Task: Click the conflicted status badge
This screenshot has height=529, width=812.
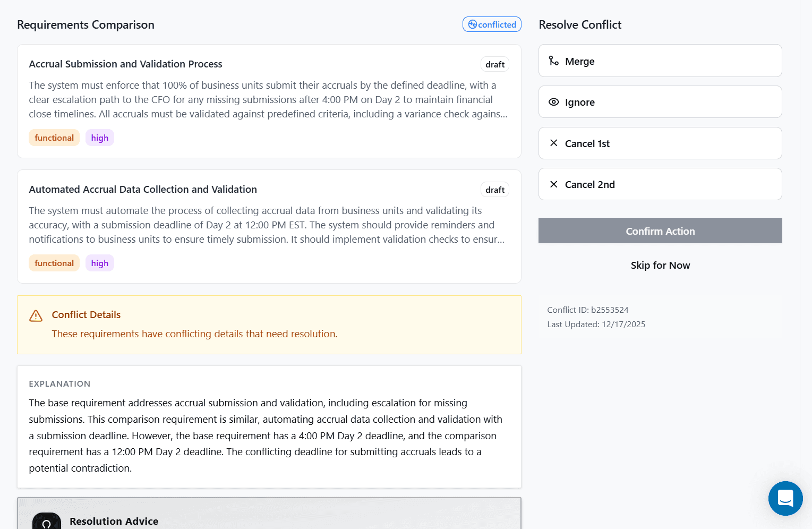Action: (492, 24)
